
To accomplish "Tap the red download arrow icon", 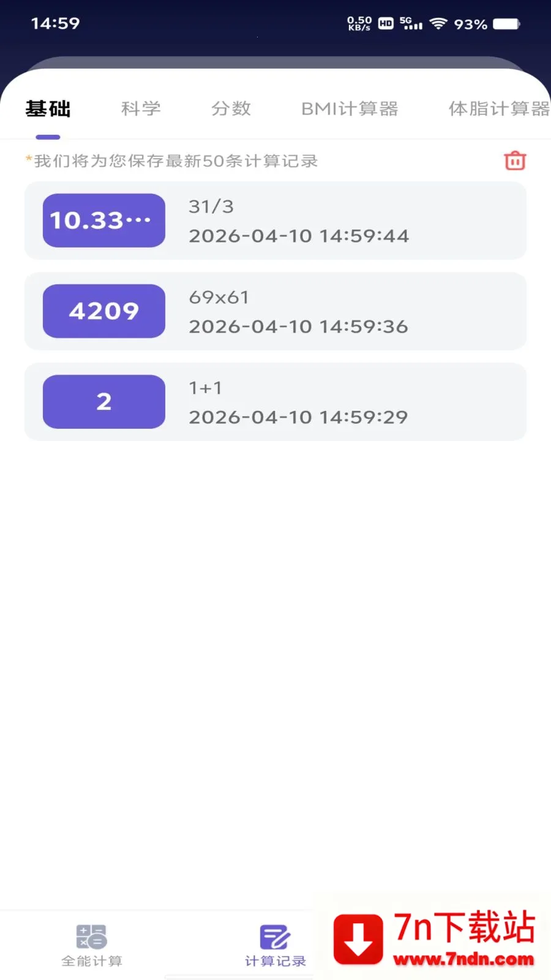I will pyautogui.click(x=358, y=939).
